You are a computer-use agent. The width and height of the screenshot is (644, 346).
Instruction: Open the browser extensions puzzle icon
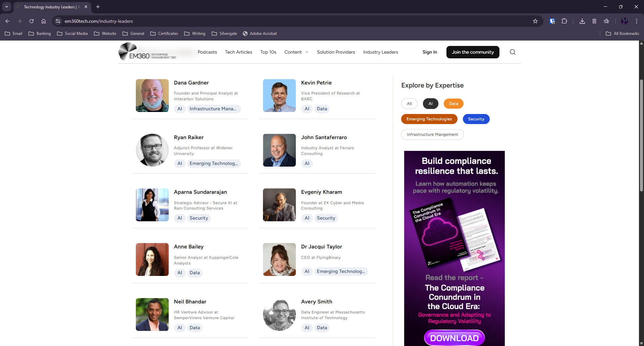tap(565, 21)
